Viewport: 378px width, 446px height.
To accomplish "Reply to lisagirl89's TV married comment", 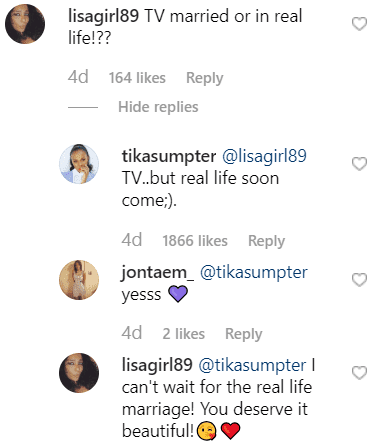I will point(205,78).
